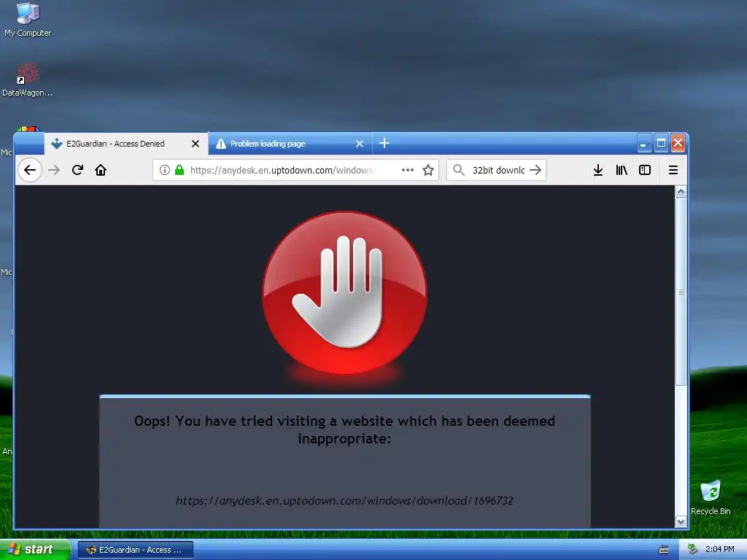Close the E2Guardian Access Denied tab
Screen dimensions: 747x560
(x=196, y=144)
